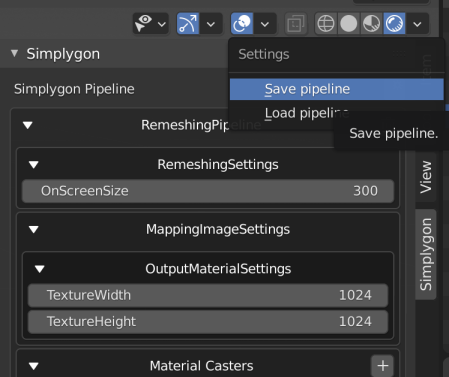The height and width of the screenshot is (377, 449).
Task: Click the TextureHeight value field
Action: 208,322
